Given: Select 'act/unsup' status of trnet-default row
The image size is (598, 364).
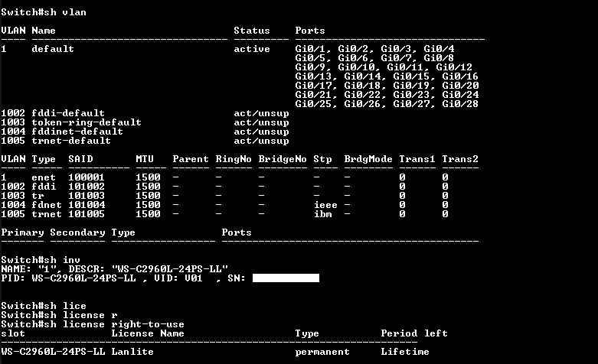Looking at the screenshot, I should [x=261, y=141].
